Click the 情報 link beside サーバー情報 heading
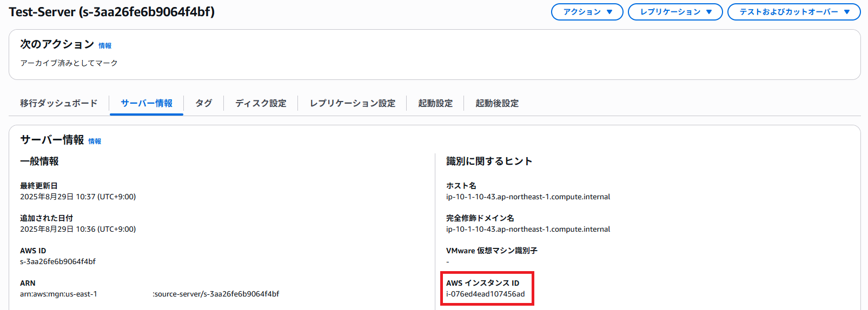Image resolution: width=868 pixels, height=310 pixels. (x=95, y=141)
